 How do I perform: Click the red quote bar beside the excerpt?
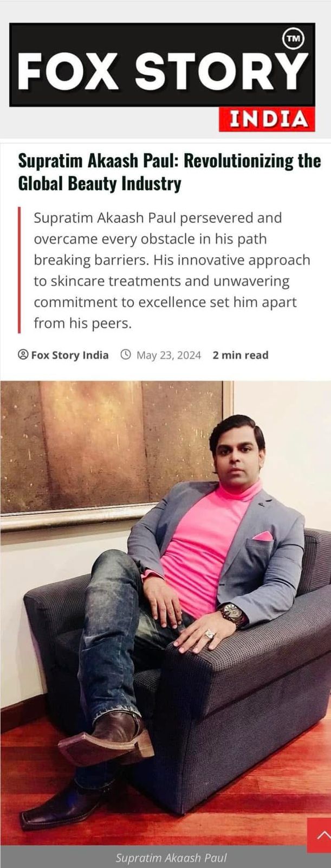point(19,270)
